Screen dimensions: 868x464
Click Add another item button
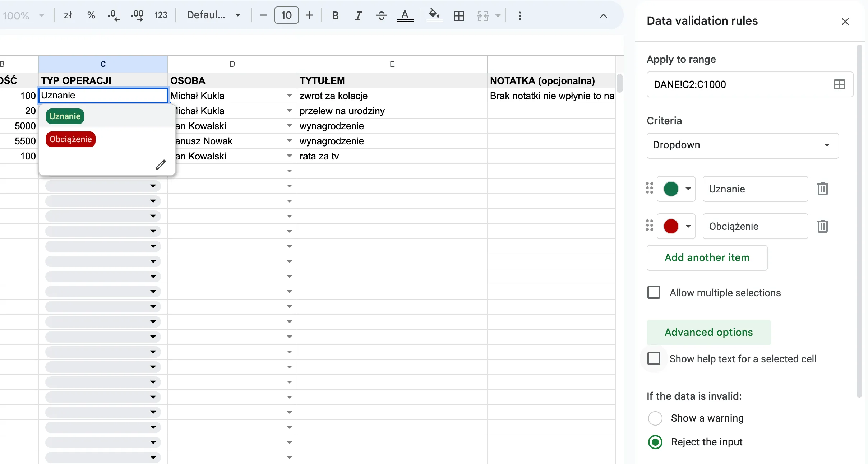[x=707, y=257]
